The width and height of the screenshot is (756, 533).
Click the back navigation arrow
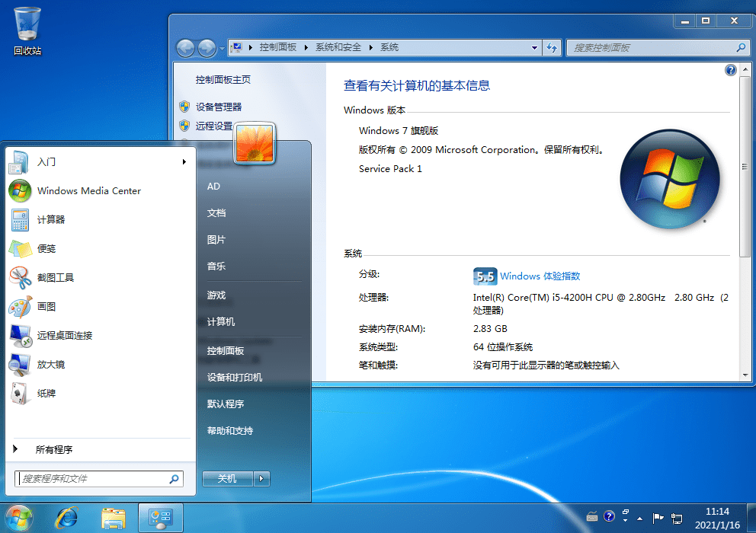pyautogui.click(x=185, y=48)
